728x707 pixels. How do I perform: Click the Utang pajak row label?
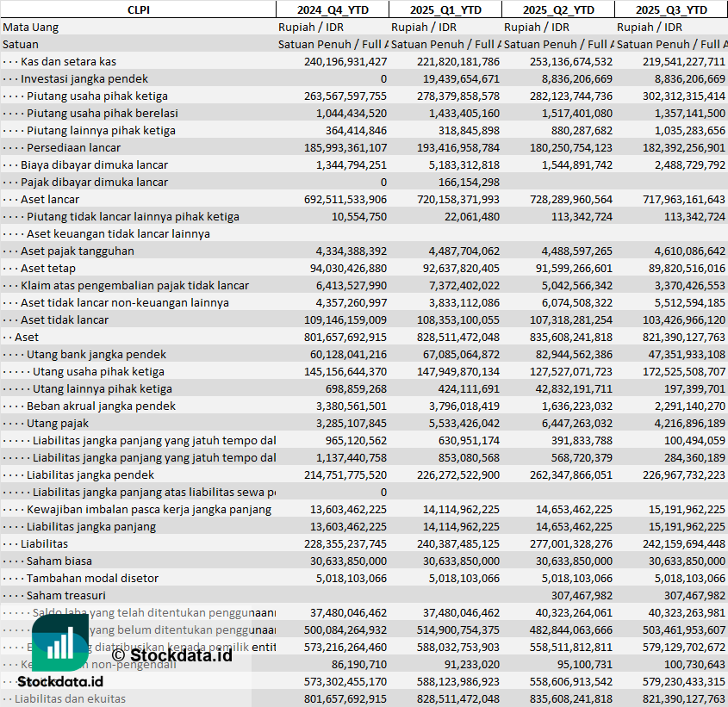point(57,424)
